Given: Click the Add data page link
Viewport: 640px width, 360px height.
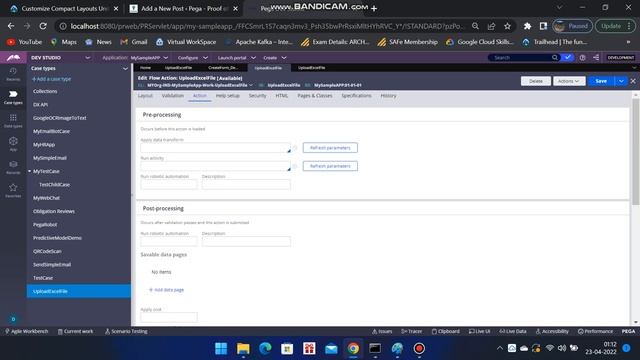Looking at the screenshot, I should pos(167,290).
